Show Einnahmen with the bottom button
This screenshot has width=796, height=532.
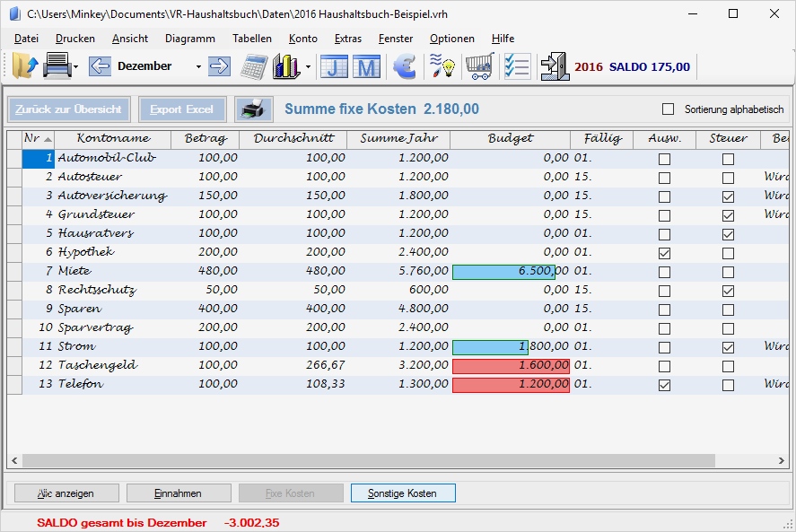click(x=179, y=493)
